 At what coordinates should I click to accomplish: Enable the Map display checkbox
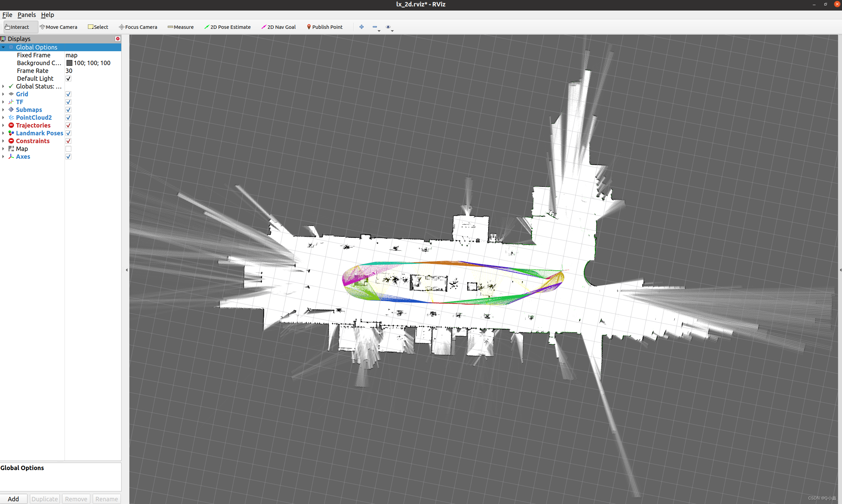[x=68, y=149]
